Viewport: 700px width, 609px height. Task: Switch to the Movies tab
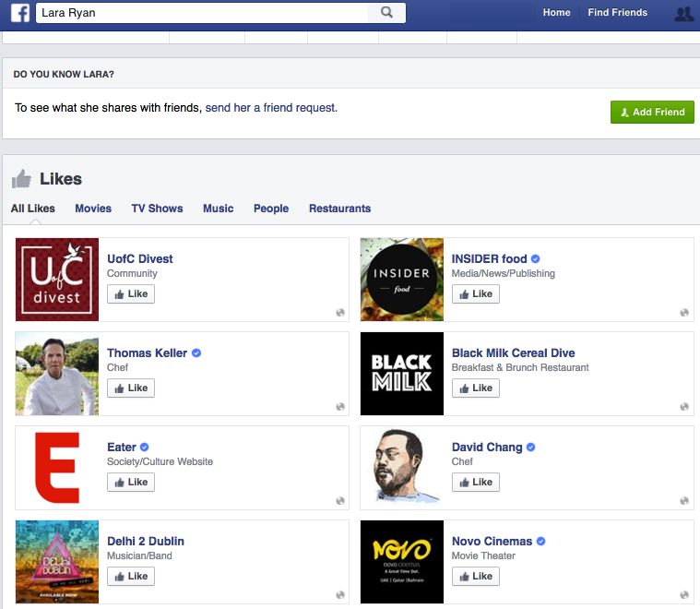coord(93,209)
